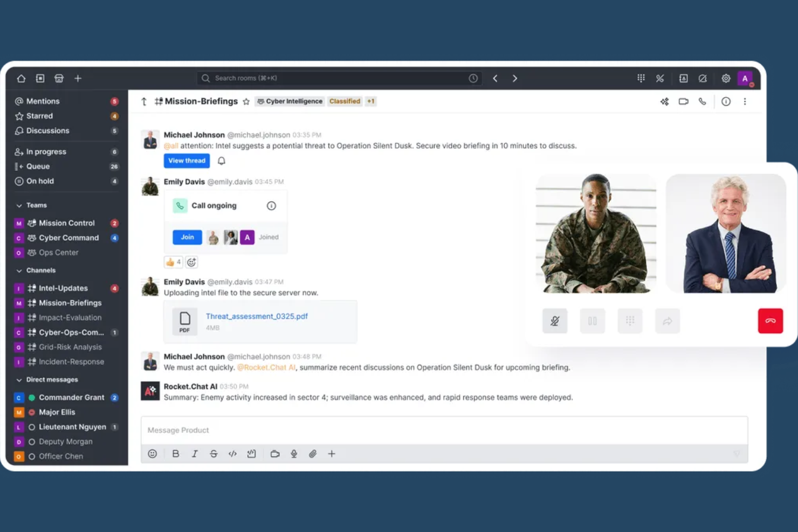This screenshot has height=532, width=798.
Task: Join the ongoing call
Action: pos(187,237)
